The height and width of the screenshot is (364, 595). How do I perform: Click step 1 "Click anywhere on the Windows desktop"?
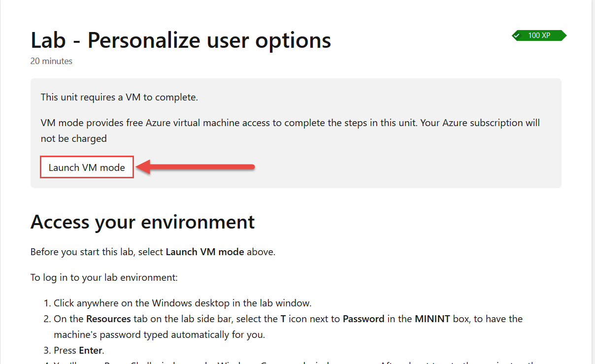[x=183, y=303]
